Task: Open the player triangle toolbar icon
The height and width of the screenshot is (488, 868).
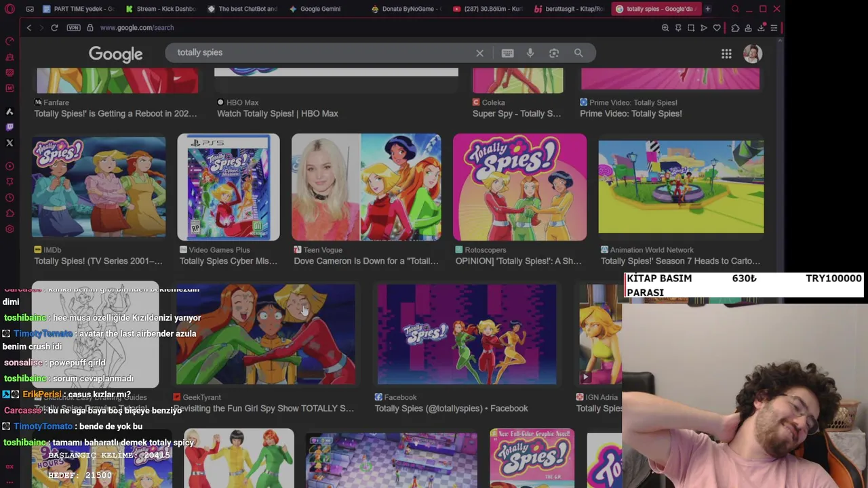Action: pyautogui.click(x=704, y=28)
